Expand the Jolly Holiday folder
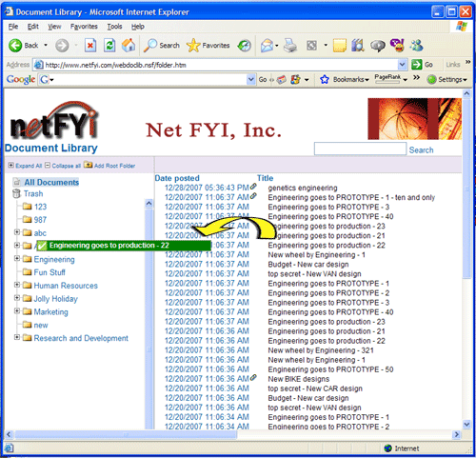The width and height of the screenshot is (476, 458). click(x=17, y=298)
